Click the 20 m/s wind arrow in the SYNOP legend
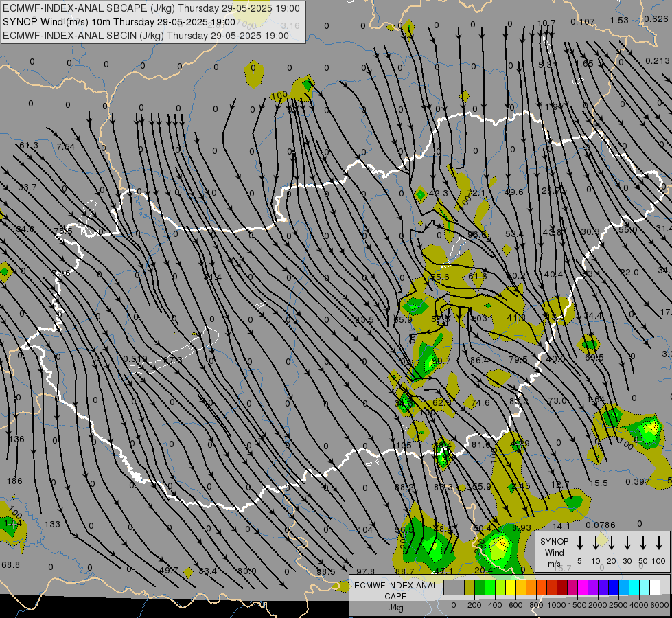Image resolution: width=672 pixels, height=618 pixels. tap(612, 543)
